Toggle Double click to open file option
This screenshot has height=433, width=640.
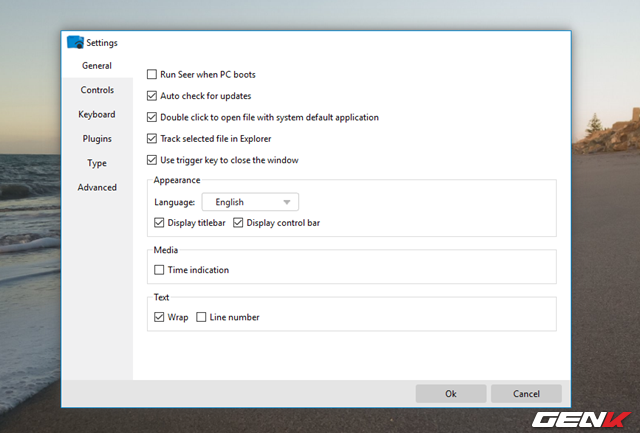click(x=152, y=117)
